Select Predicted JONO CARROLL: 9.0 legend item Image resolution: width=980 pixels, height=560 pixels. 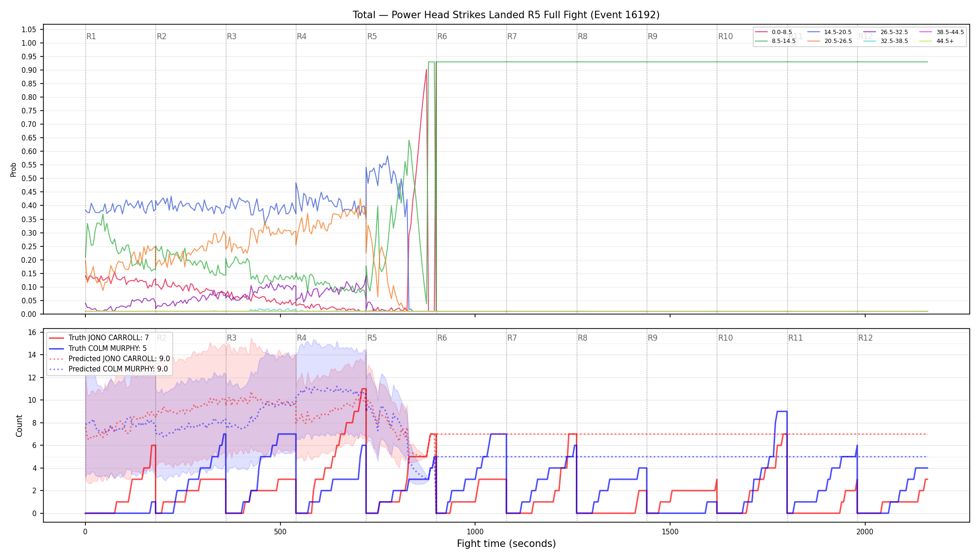(110, 359)
